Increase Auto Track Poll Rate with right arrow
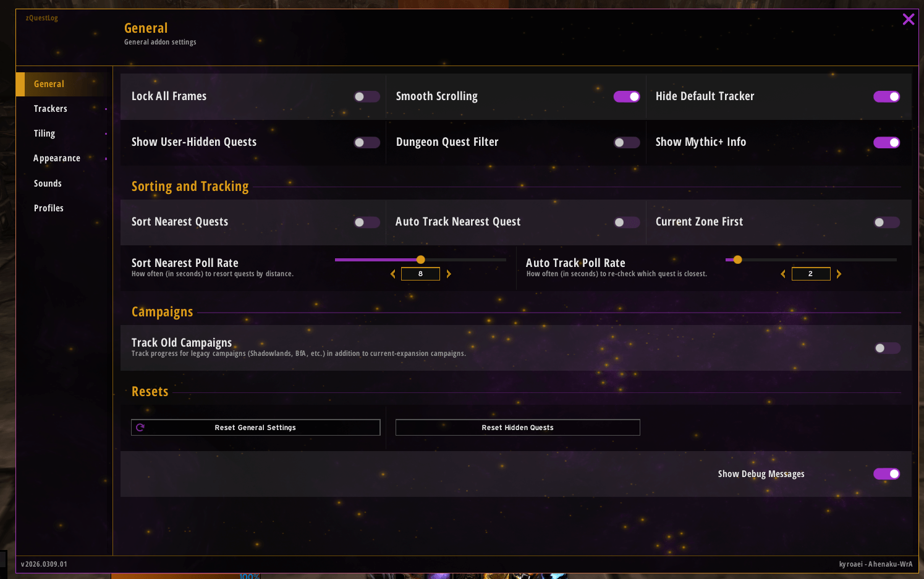This screenshot has height=579, width=924. click(x=839, y=274)
